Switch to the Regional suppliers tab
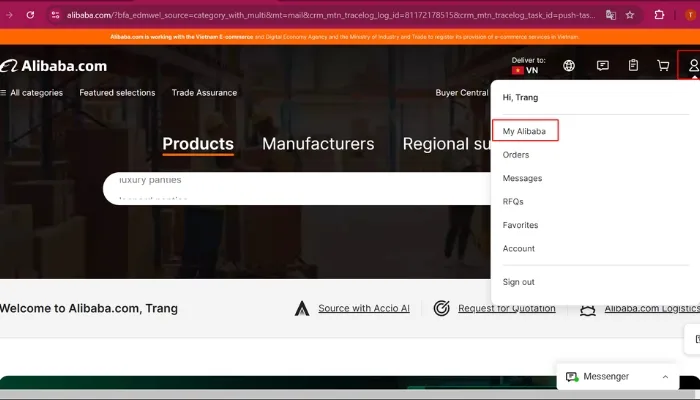 [x=446, y=144]
